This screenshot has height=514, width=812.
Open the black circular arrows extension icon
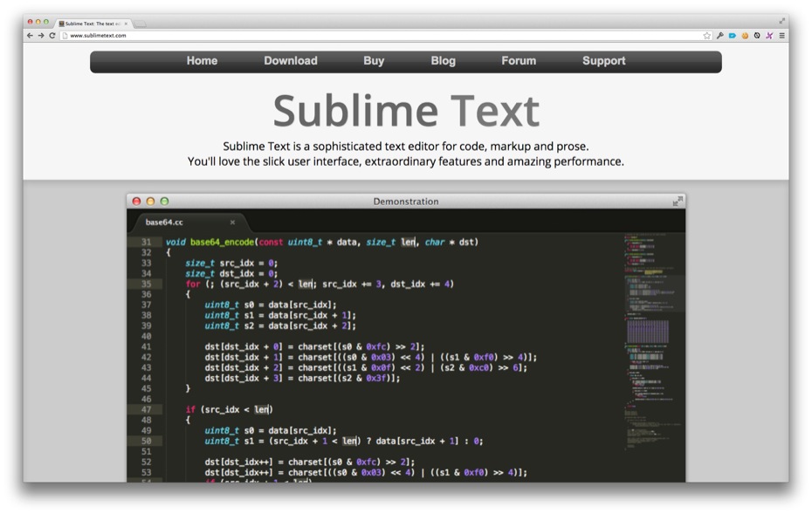click(x=757, y=36)
